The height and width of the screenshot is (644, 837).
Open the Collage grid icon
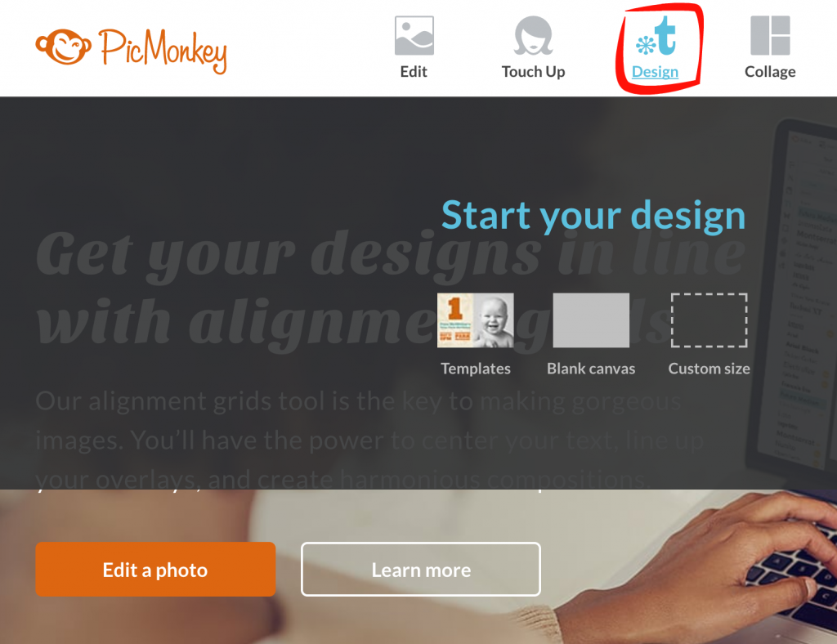coord(770,36)
